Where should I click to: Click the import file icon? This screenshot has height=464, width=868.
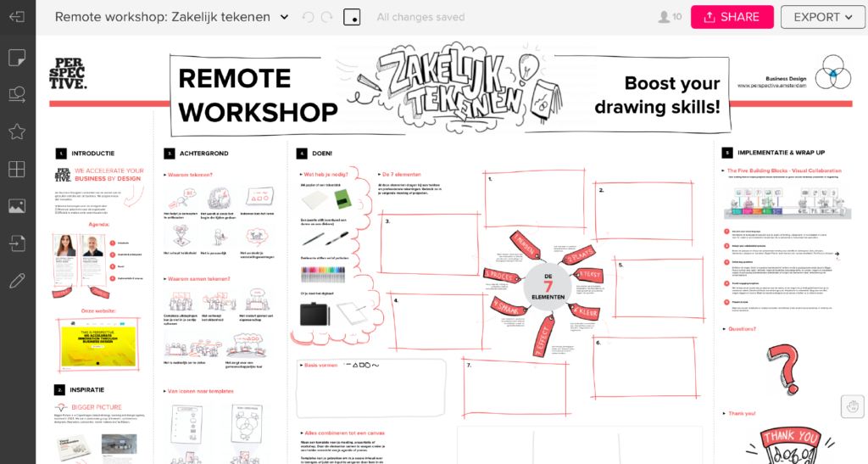pos(17,243)
